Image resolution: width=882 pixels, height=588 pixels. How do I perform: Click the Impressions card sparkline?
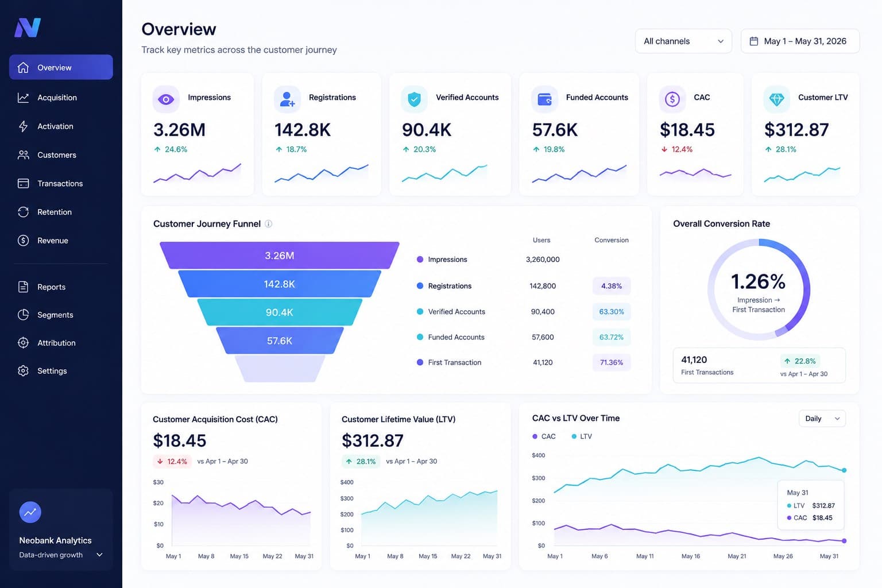tap(197, 173)
